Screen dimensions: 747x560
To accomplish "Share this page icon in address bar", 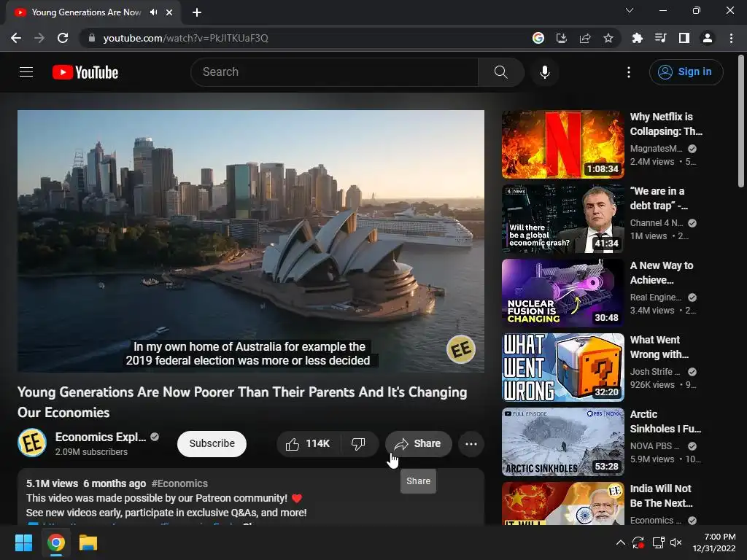I will coord(585,38).
